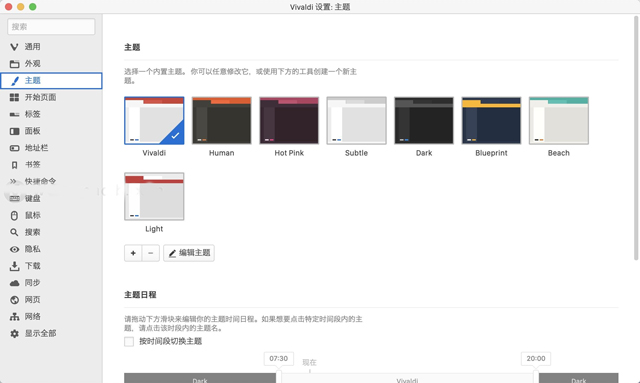The image size is (640, 383).
Task: Click the cloud icon beside 同步
Action: coord(14,283)
